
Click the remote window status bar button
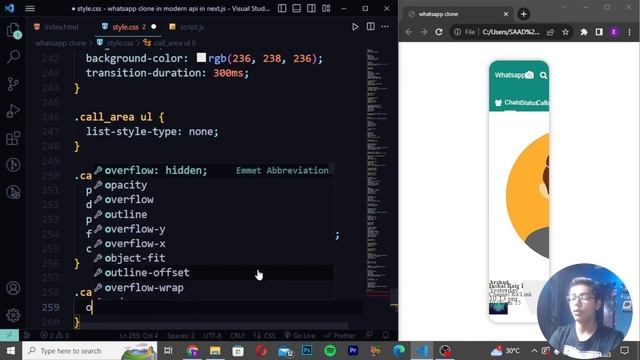9,336
